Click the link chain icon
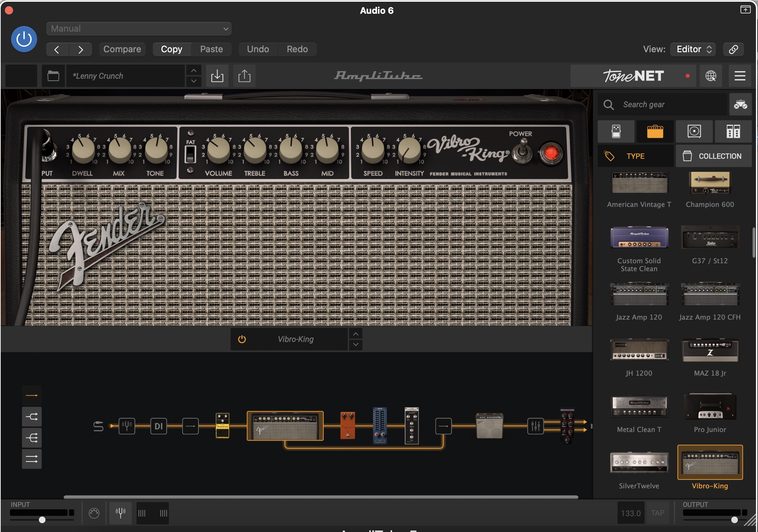Image resolution: width=758 pixels, height=532 pixels. pyautogui.click(x=733, y=49)
